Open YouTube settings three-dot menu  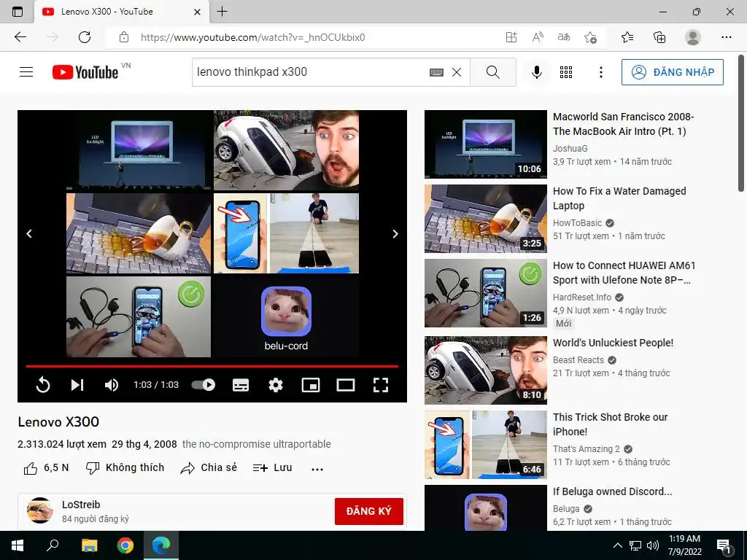pyautogui.click(x=601, y=72)
